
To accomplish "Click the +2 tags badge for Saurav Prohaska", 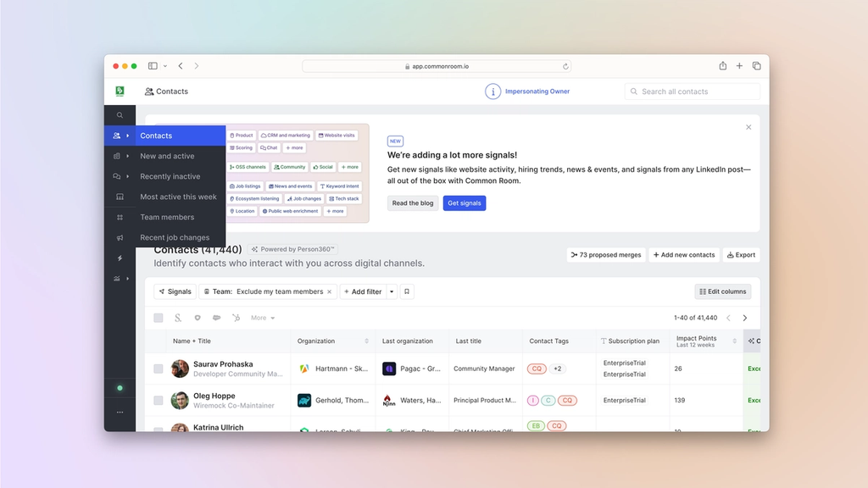I will pos(558,369).
